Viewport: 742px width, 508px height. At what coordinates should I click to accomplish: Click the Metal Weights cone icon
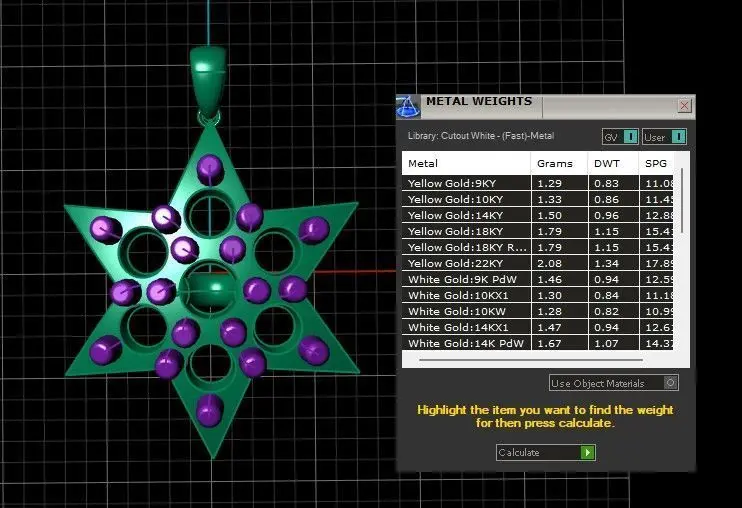[407, 106]
